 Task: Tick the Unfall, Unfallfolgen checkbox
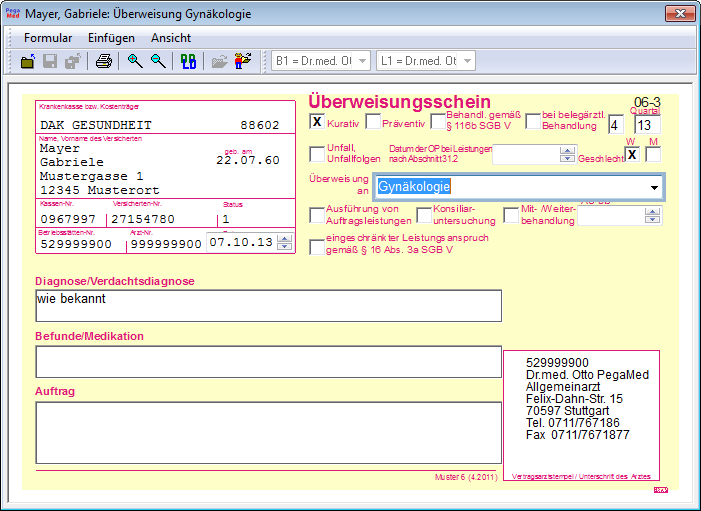tap(317, 153)
